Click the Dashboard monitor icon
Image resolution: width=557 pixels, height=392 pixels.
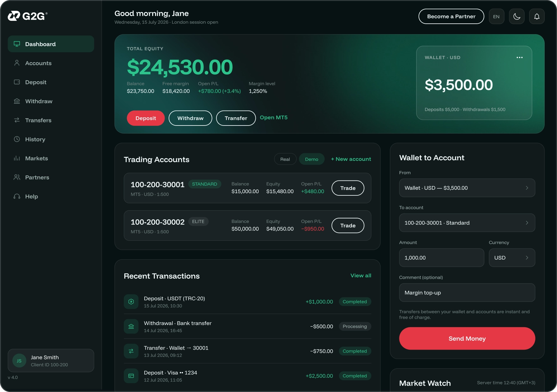point(17,44)
